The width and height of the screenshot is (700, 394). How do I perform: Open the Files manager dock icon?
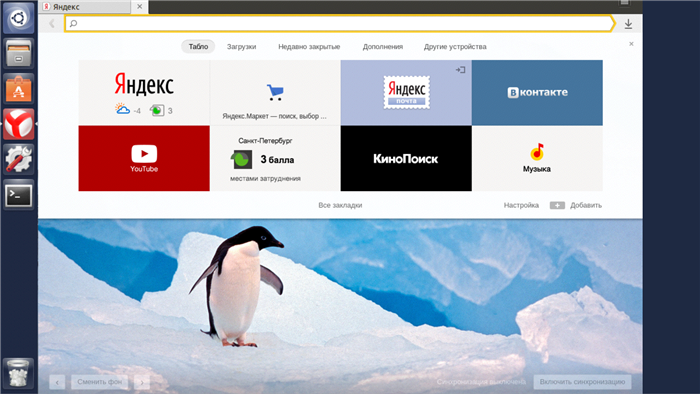click(x=18, y=53)
